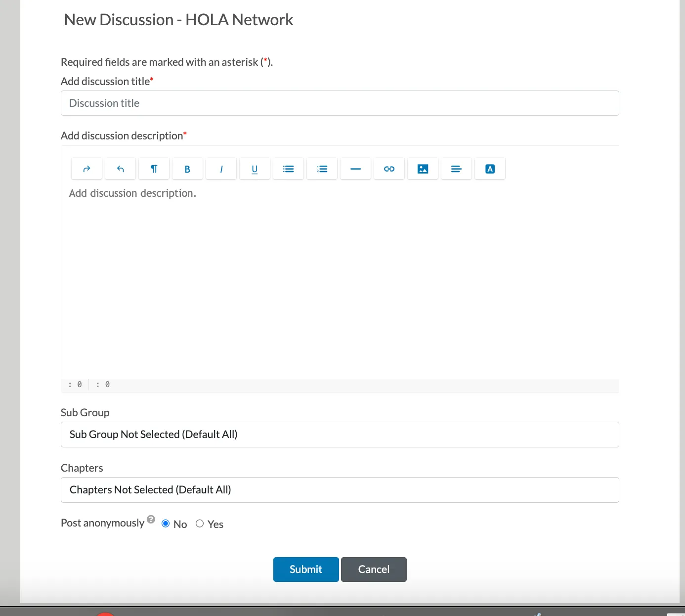Click the undo arrow in editor toolbar

click(121, 169)
